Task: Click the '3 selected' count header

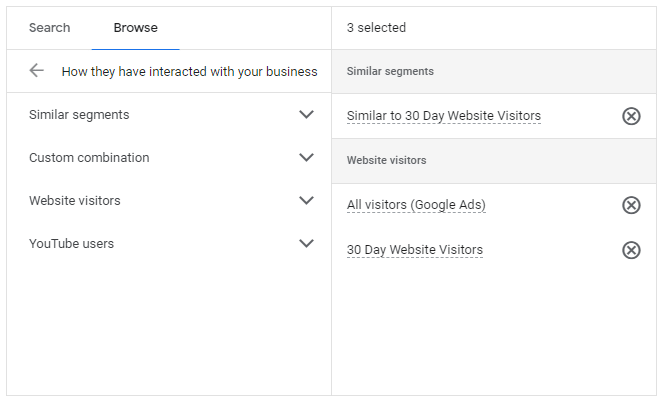Action: [376, 28]
